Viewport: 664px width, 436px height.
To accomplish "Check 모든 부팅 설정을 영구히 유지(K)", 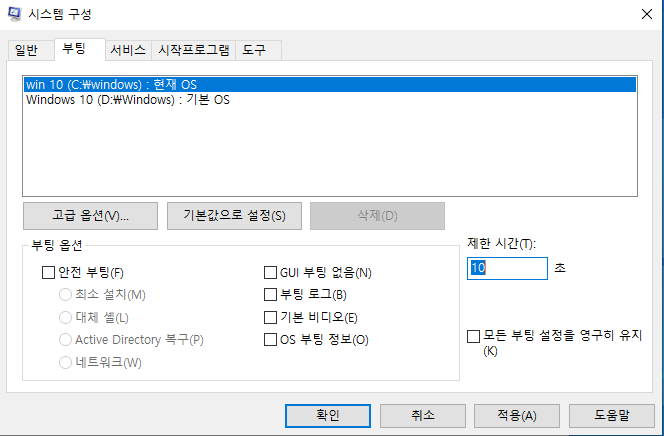I will [x=473, y=337].
